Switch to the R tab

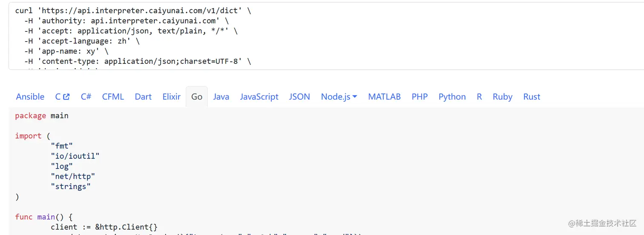479,97
